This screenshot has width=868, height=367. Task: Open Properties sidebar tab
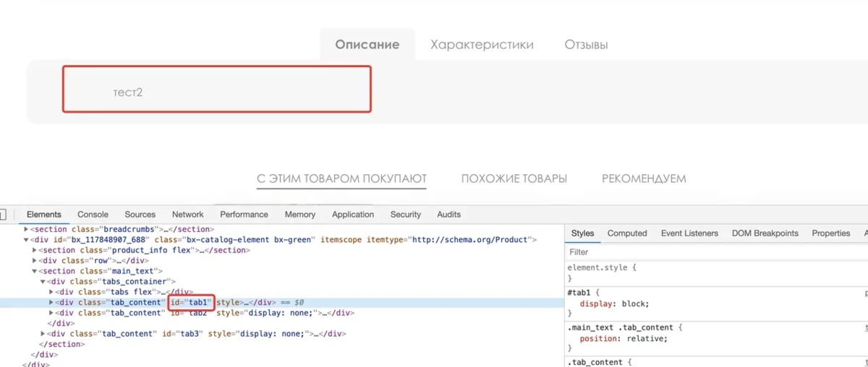point(831,233)
